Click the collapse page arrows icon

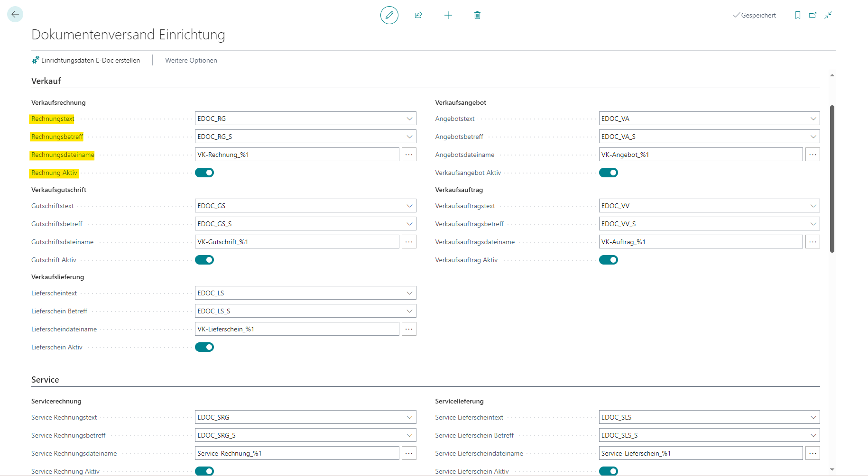tap(828, 15)
